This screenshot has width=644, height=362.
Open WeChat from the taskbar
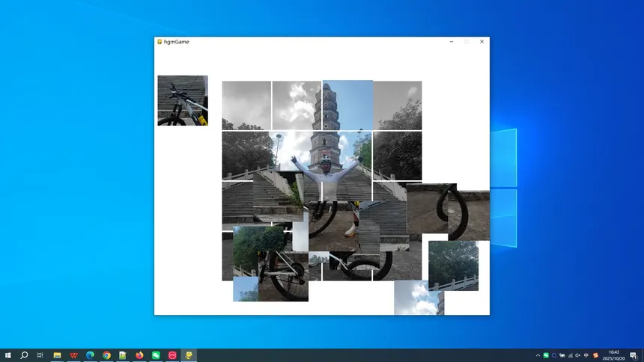(x=156, y=355)
